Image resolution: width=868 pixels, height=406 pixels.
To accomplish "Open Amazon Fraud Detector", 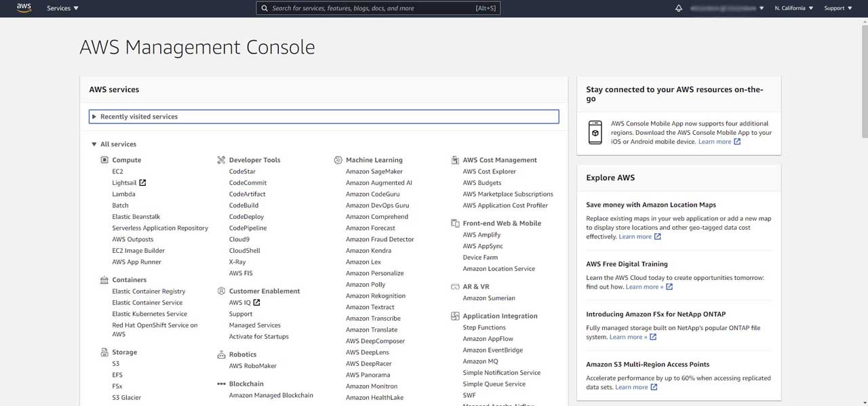I will [380, 239].
